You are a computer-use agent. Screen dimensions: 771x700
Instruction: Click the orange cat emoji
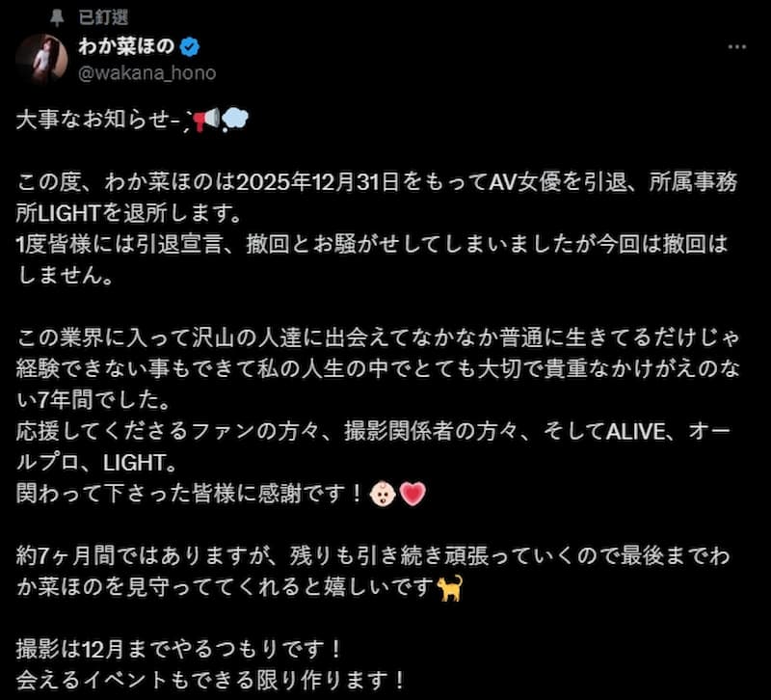450,588
